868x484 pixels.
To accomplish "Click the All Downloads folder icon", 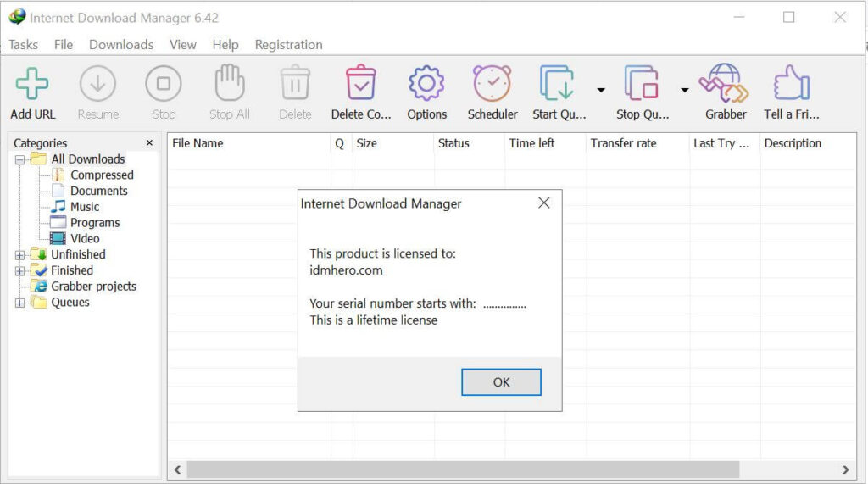I will click(x=39, y=159).
